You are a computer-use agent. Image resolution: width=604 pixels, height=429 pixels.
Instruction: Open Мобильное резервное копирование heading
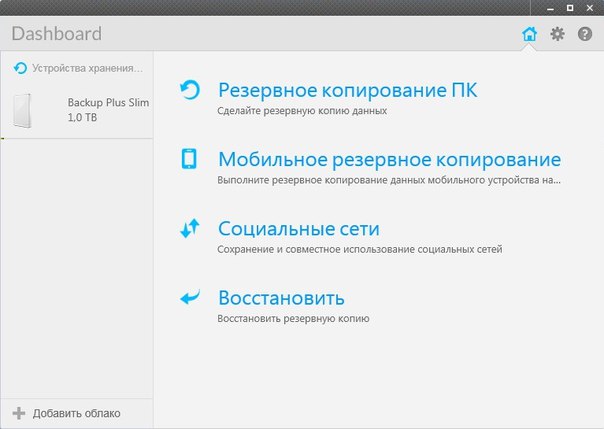(x=389, y=160)
